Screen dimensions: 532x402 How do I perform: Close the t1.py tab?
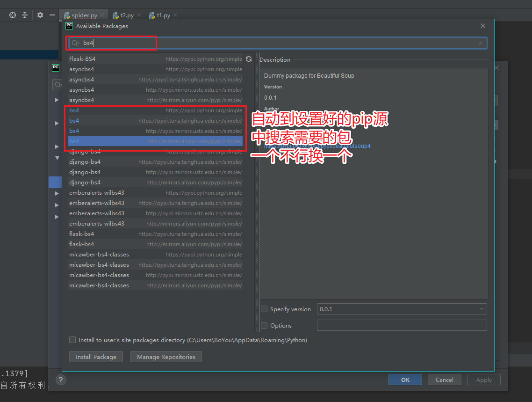coord(175,15)
